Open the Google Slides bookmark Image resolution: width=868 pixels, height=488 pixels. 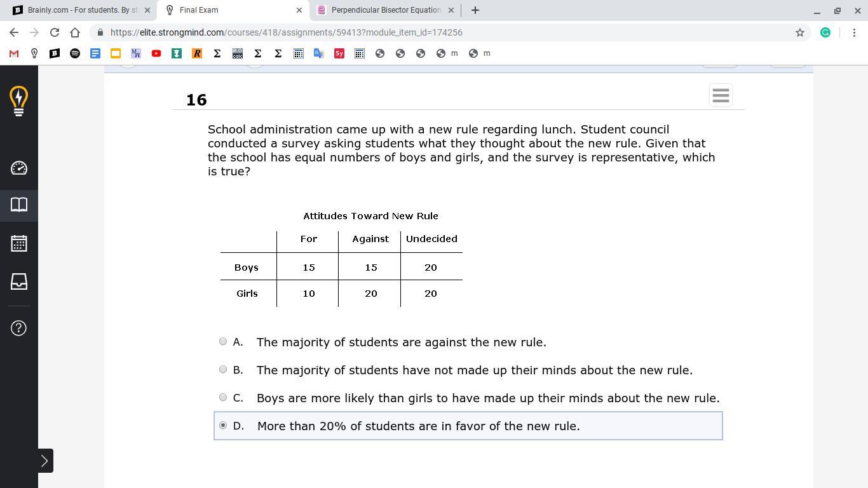pyautogui.click(x=116, y=53)
